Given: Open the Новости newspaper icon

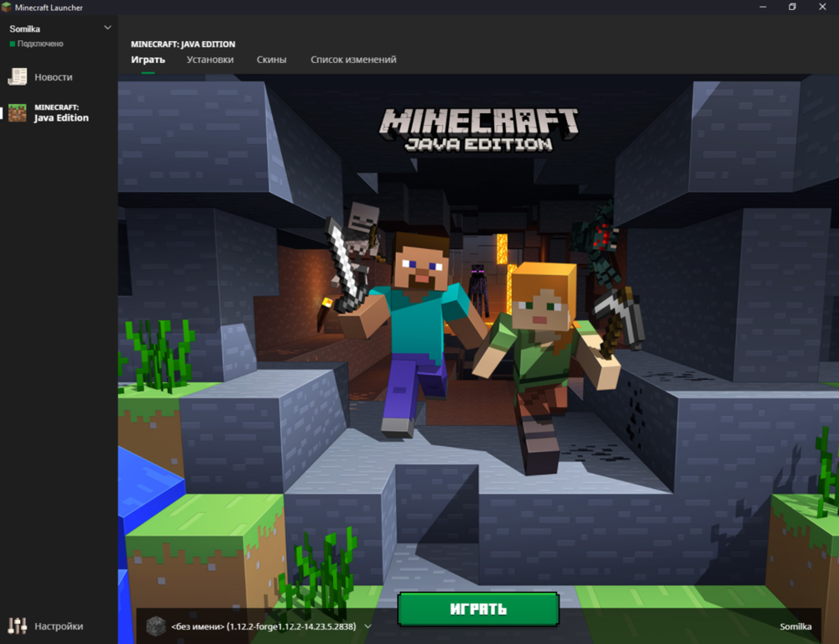Looking at the screenshot, I should pos(17,76).
